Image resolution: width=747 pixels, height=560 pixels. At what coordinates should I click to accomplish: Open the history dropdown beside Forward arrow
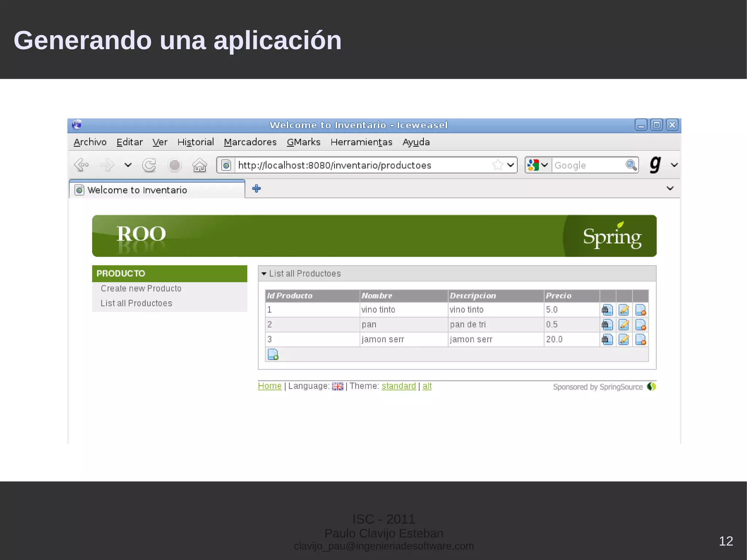tap(128, 165)
